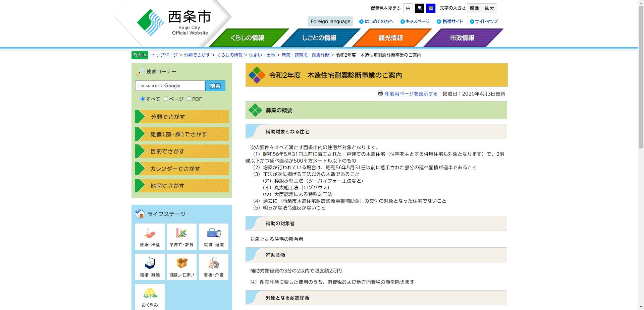Open the Foreign language selector
Viewport: 644px width, 310px height.
pyautogui.click(x=330, y=21)
